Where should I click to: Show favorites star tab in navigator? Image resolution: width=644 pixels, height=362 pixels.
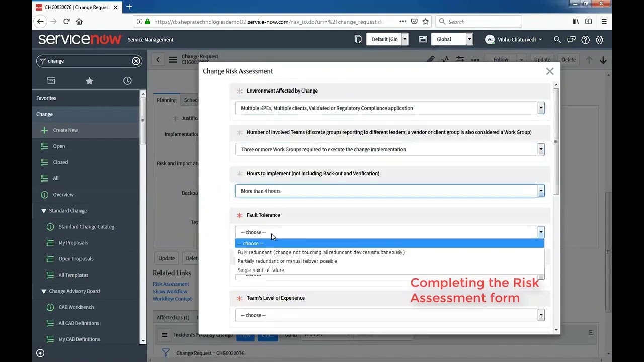89,81
